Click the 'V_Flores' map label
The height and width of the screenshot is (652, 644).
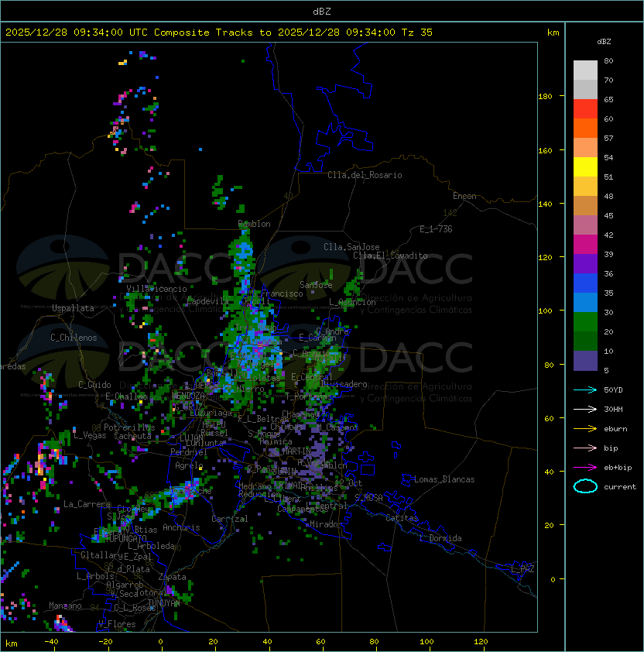(x=117, y=624)
